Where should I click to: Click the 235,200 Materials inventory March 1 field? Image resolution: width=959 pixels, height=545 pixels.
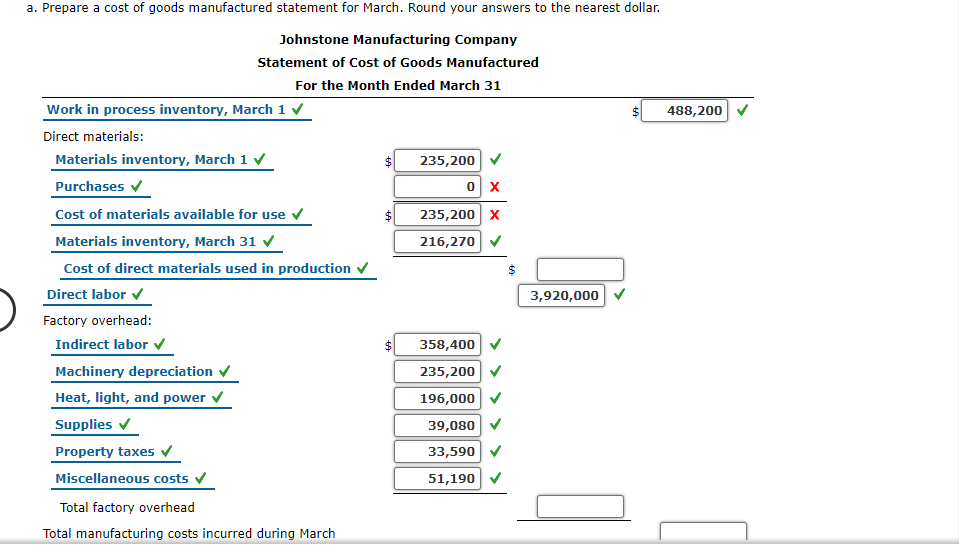coord(437,161)
